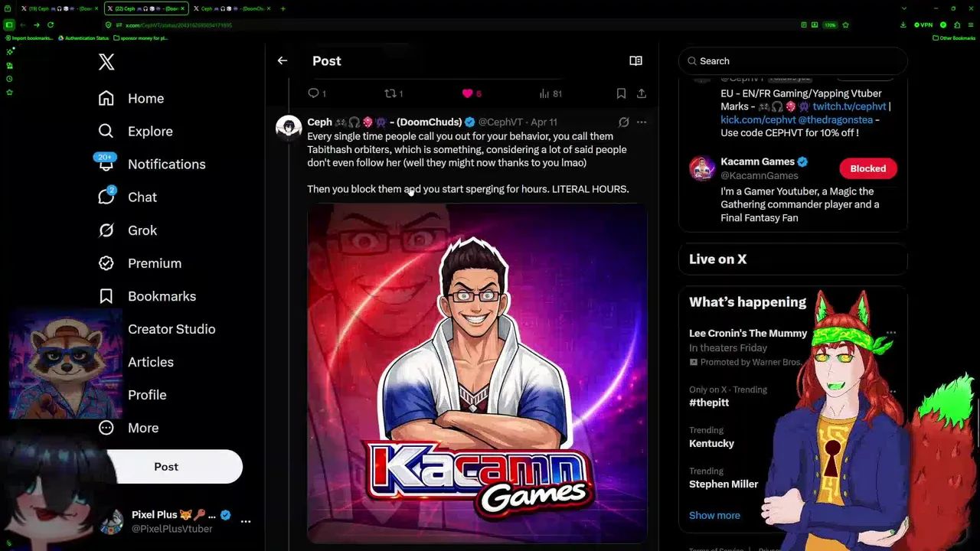The width and height of the screenshot is (980, 551).
Task: Go to Premium page
Action: pyautogui.click(x=139, y=263)
